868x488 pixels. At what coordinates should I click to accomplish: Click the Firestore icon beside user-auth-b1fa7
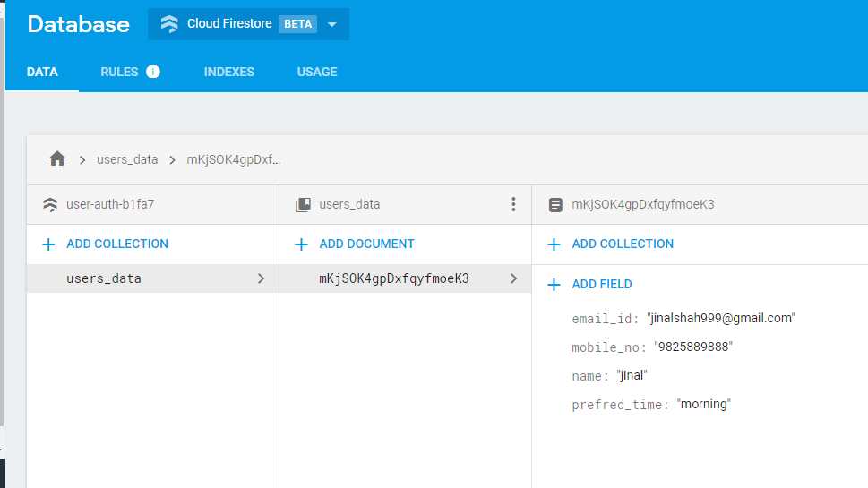(50, 205)
